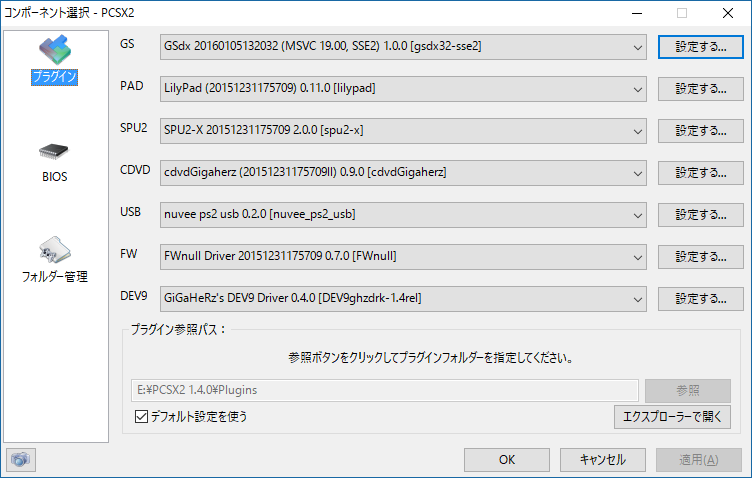Image resolution: width=752 pixels, height=478 pixels.
Task: Expand the USB nuvee ps2 usb dropdown
Action: (x=403, y=215)
